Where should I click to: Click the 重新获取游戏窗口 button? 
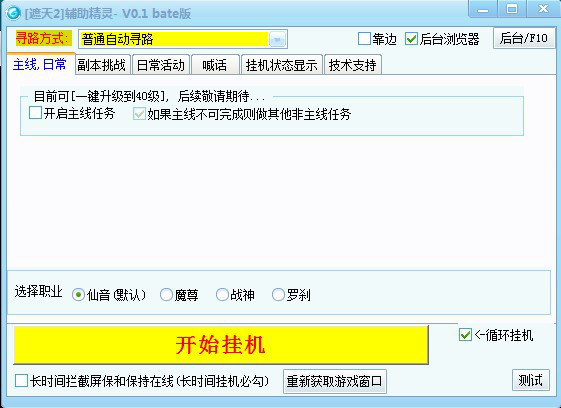[335, 382]
